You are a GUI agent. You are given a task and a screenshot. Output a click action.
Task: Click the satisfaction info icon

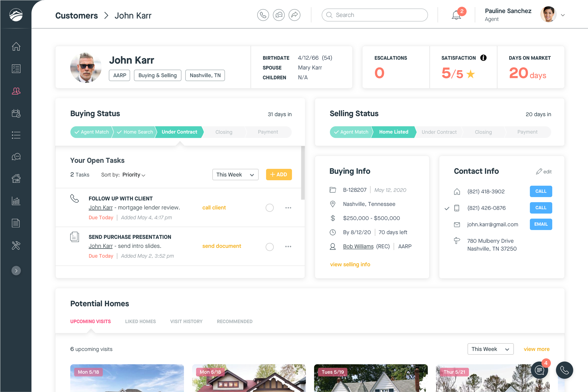483,58
